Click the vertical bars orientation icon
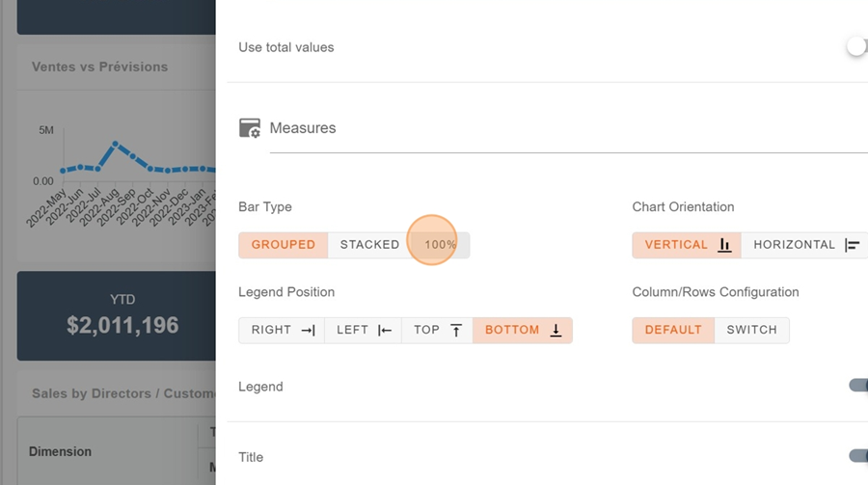 click(x=724, y=245)
